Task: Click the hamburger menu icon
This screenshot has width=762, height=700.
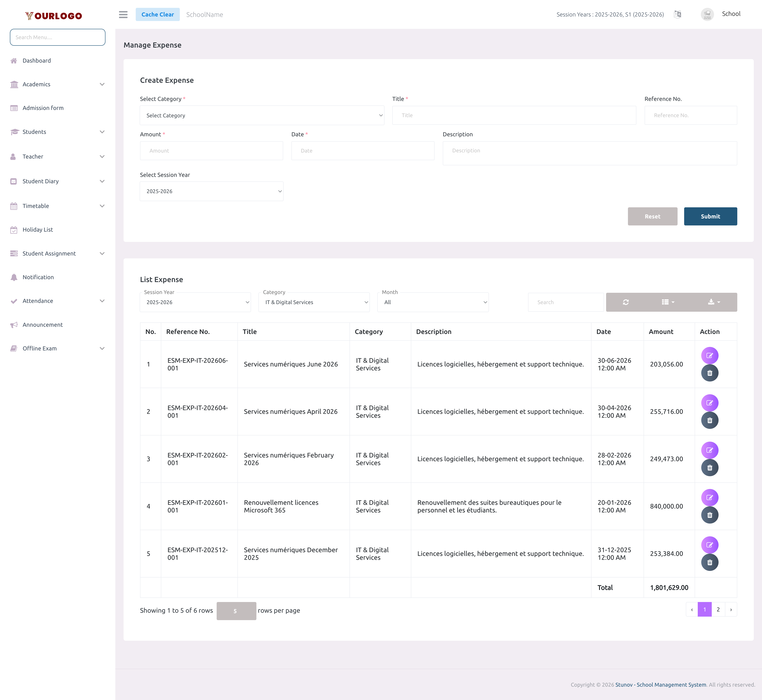Action: tap(123, 14)
